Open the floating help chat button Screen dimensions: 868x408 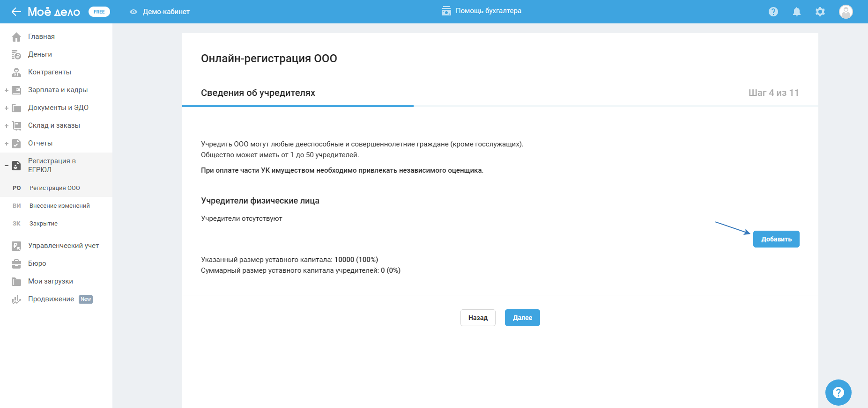click(x=838, y=393)
